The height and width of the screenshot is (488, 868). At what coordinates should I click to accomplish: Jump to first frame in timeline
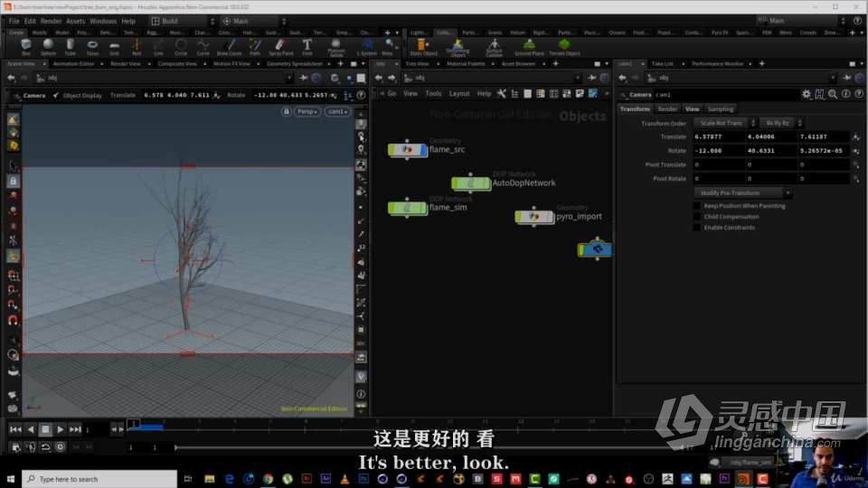pos(15,429)
